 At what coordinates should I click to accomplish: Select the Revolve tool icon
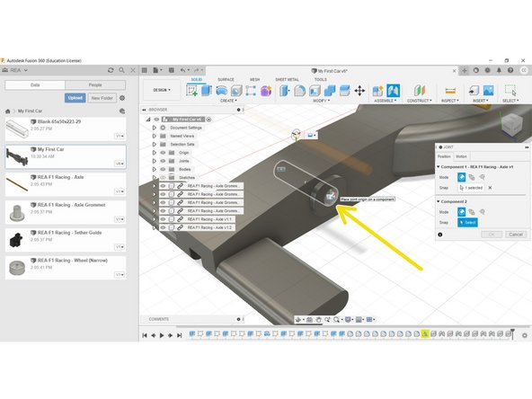coord(222,91)
